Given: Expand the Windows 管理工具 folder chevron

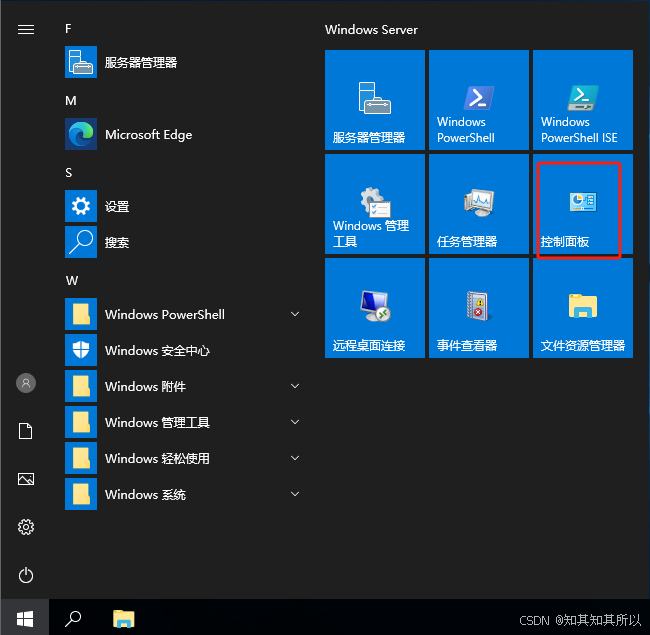Looking at the screenshot, I should pos(295,422).
